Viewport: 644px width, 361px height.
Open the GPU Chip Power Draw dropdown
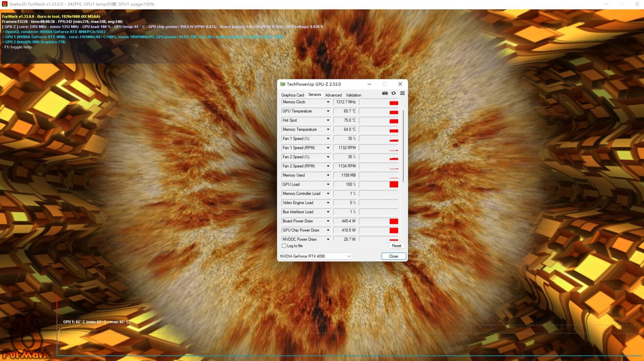click(328, 230)
